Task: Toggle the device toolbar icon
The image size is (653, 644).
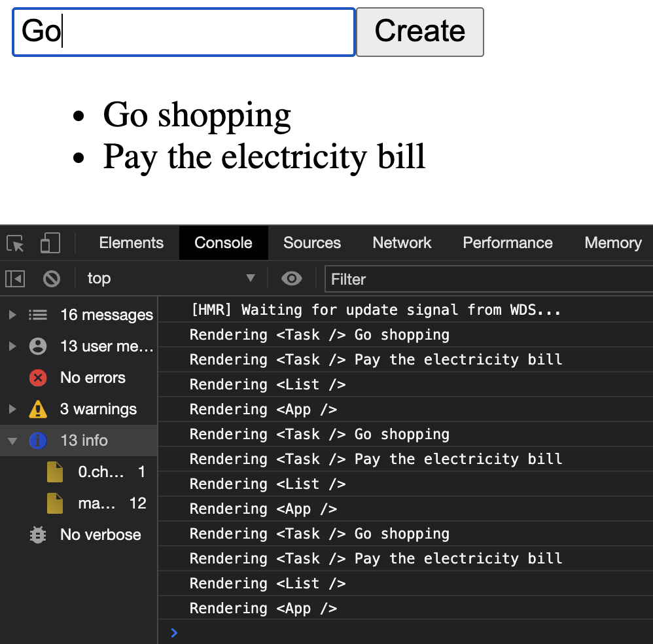Action: pos(50,243)
